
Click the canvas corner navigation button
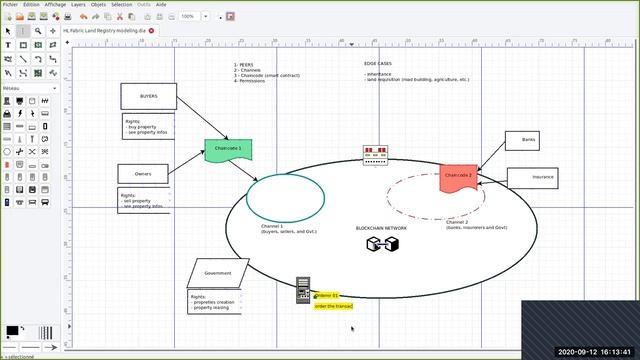coord(67,42)
